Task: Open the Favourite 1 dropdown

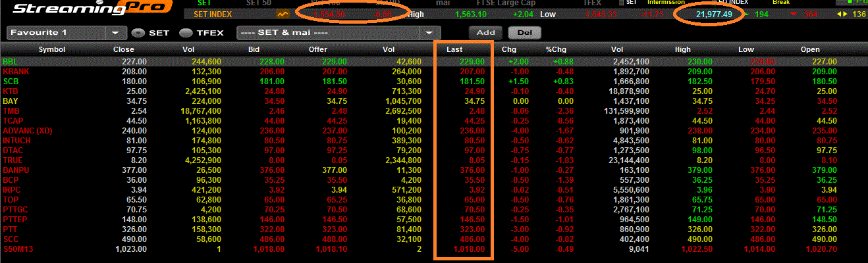Action: coord(67,32)
